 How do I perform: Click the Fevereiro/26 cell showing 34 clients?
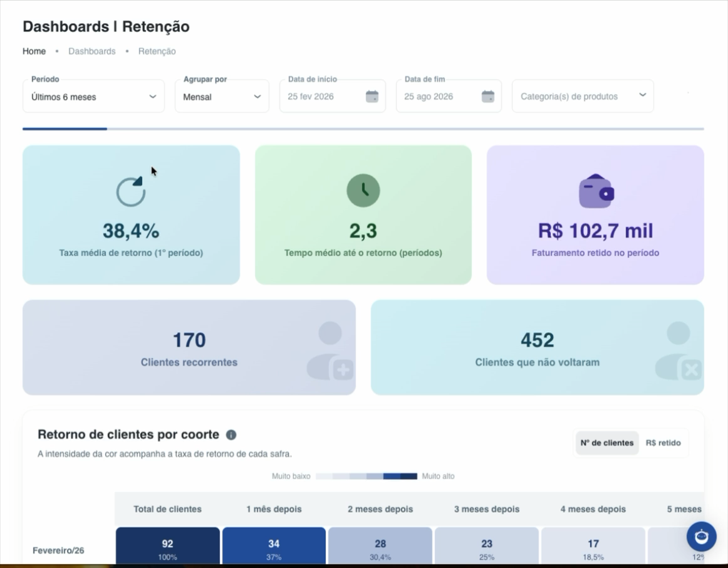coord(274,547)
